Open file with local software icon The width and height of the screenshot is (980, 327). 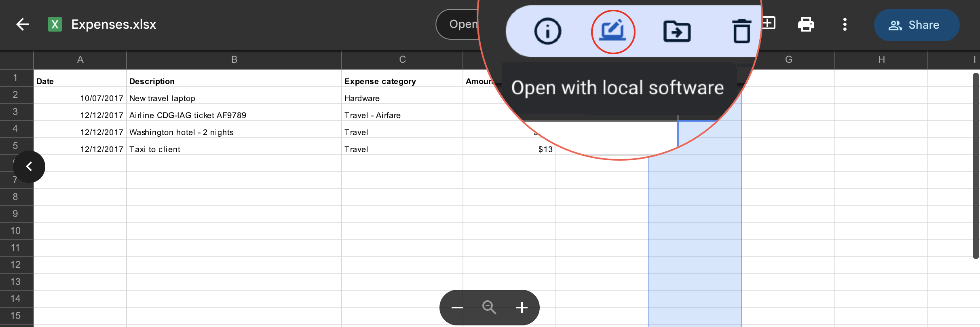pos(613,31)
